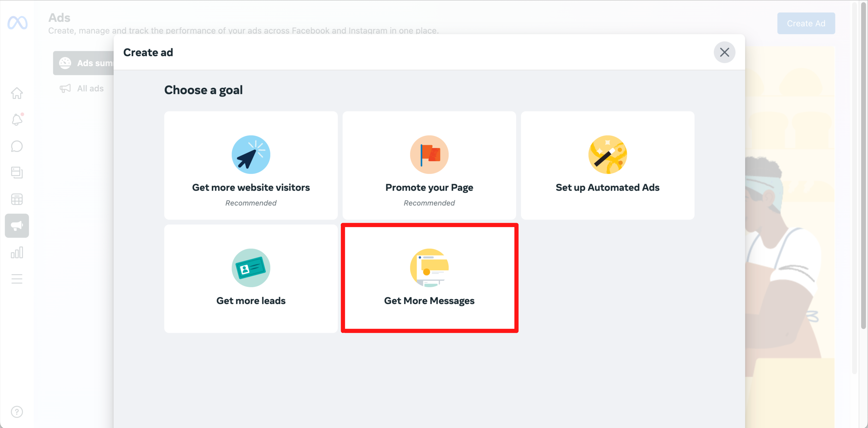
Task: Open the All tools hamburger icon
Action: (x=17, y=279)
